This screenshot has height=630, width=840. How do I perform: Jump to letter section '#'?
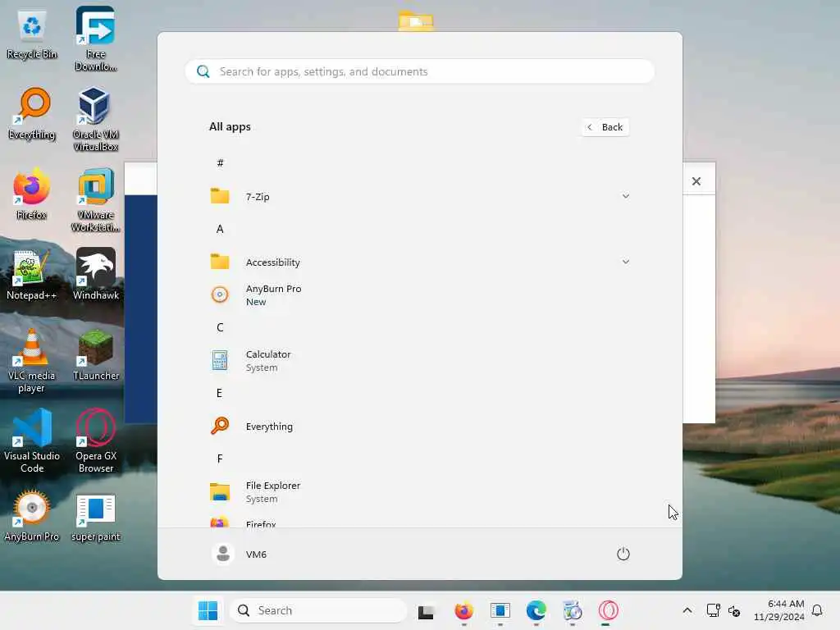coord(220,163)
